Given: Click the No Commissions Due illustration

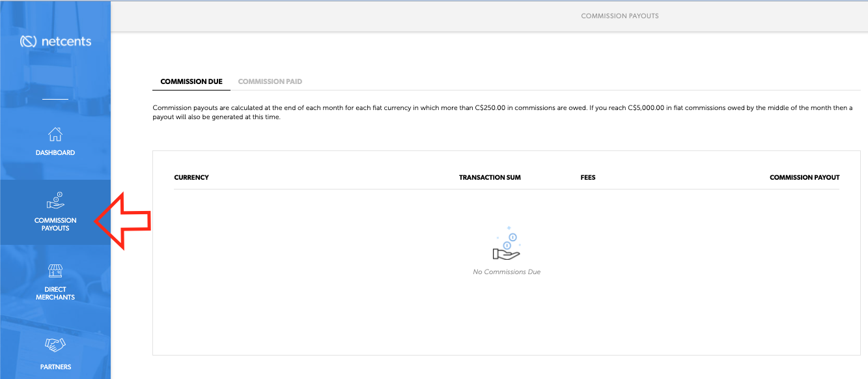Looking at the screenshot, I should click(x=507, y=244).
